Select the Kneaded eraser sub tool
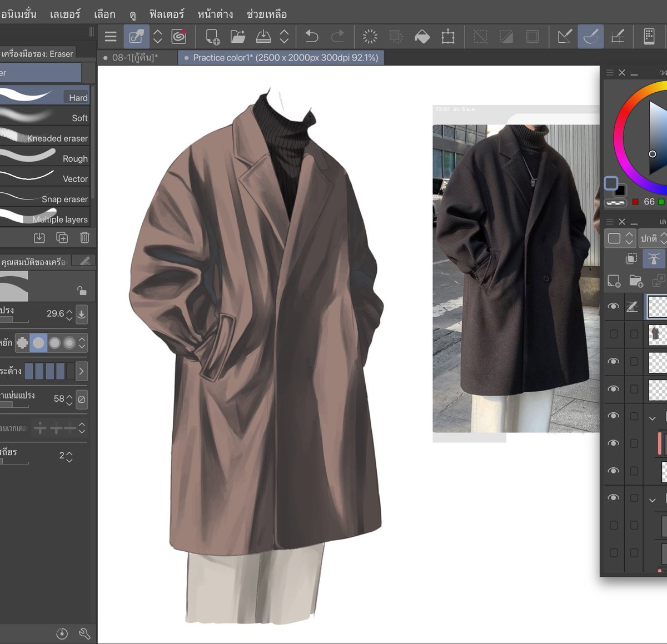This screenshot has width=667, height=644. click(44, 138)
